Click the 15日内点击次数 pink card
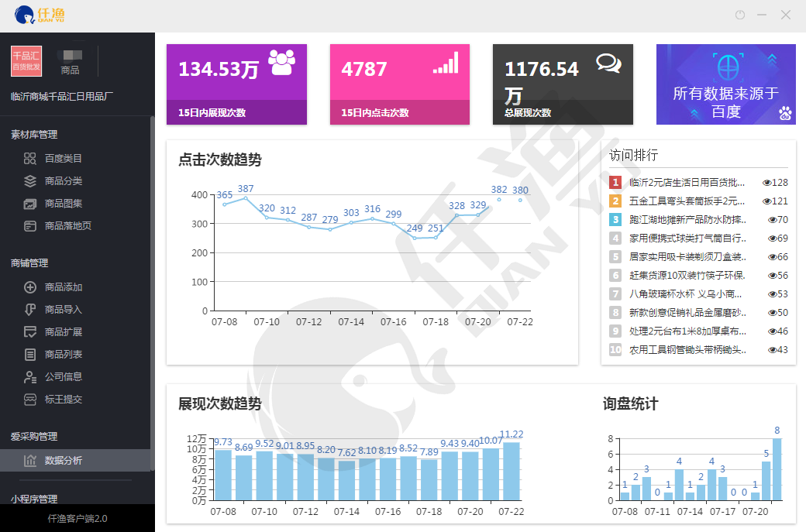806x532 pixels. click(399, 84)
